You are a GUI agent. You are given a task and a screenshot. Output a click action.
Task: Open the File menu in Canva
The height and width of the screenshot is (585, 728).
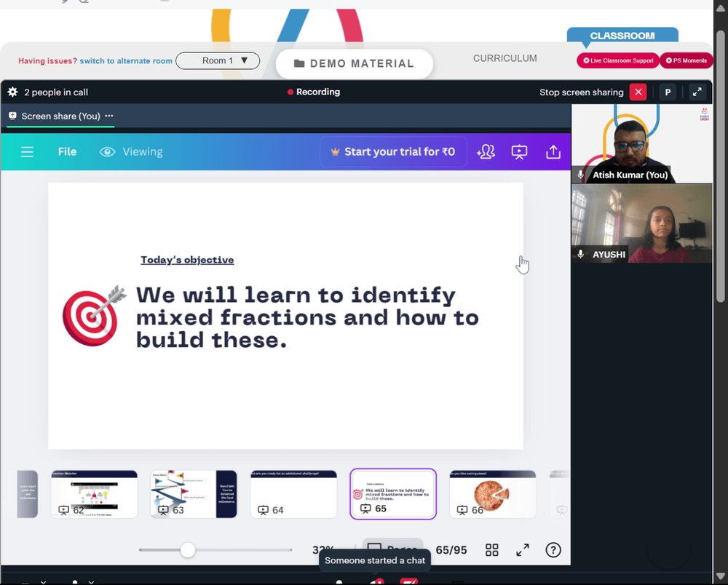click(x=67, y=151)
